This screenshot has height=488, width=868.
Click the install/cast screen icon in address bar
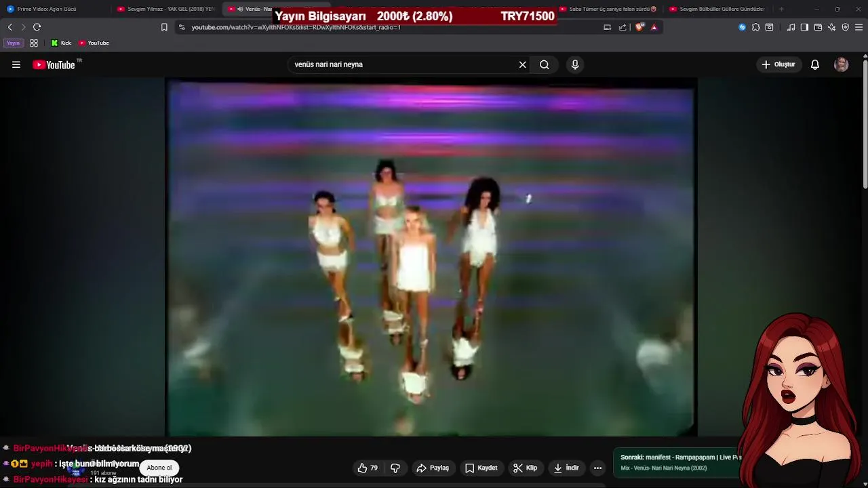608,27
